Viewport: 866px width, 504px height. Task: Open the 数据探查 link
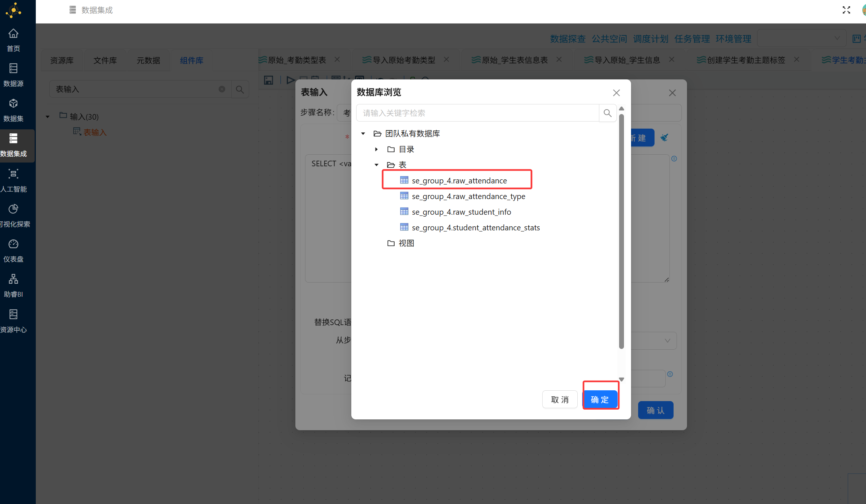point(568,39)
